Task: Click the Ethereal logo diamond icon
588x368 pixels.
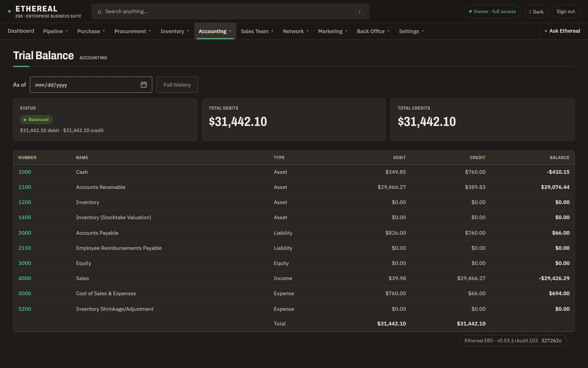Action: (9, 11)
